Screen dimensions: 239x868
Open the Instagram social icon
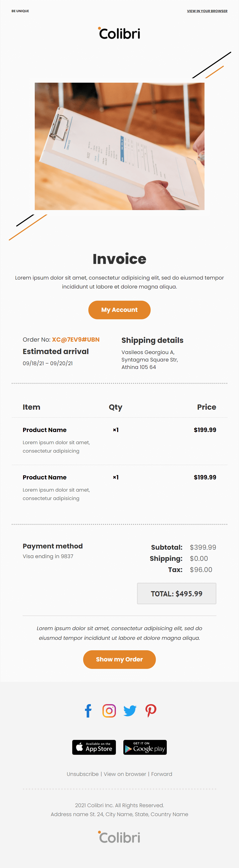[109, 711]
